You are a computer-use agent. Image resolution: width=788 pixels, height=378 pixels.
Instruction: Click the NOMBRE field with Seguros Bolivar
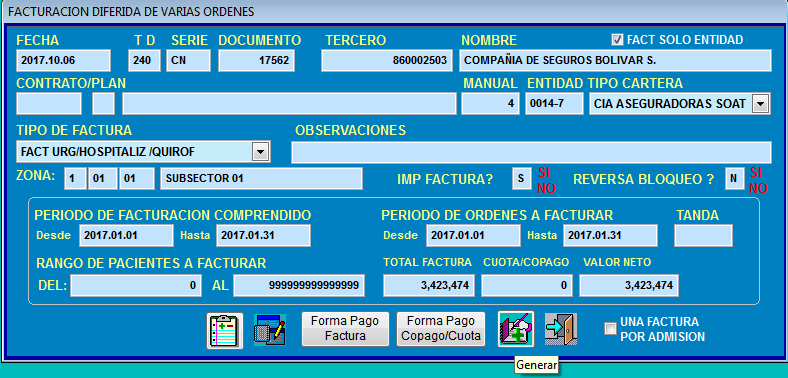tap(615, 60)
